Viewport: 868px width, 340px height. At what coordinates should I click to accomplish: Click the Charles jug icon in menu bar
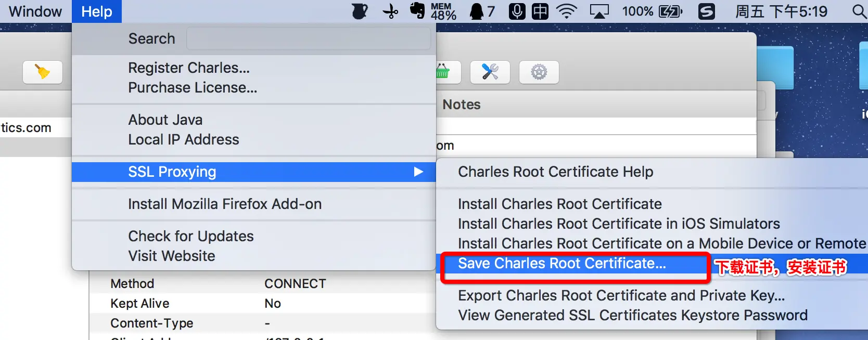click(360, 11)
